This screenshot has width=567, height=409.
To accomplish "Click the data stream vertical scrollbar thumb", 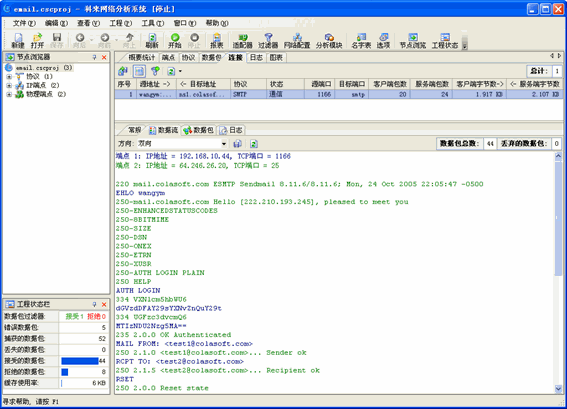I will click(x=558, y=218).
